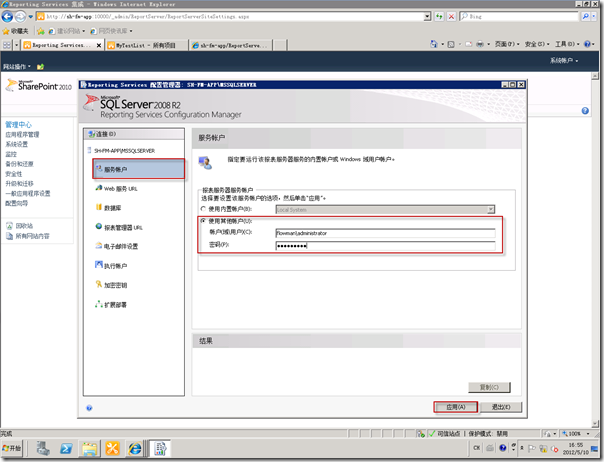
Task: Click the 帐户(域\用户) input field
Action: [x=385, y=233]
